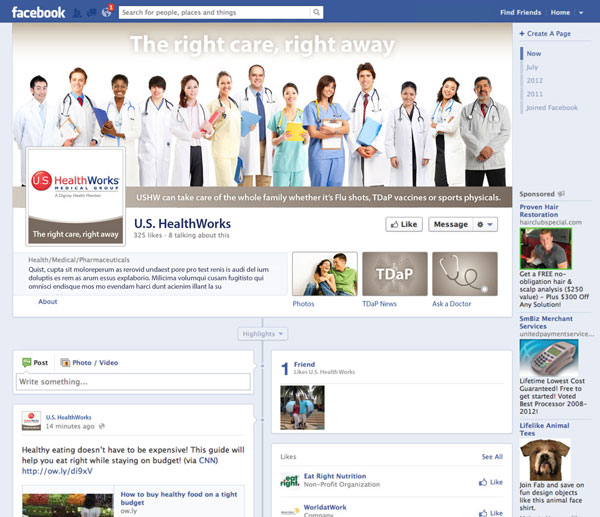
Task: Jump to Now on the timeline
Action: pyautogui.click(x=533, y=54)
